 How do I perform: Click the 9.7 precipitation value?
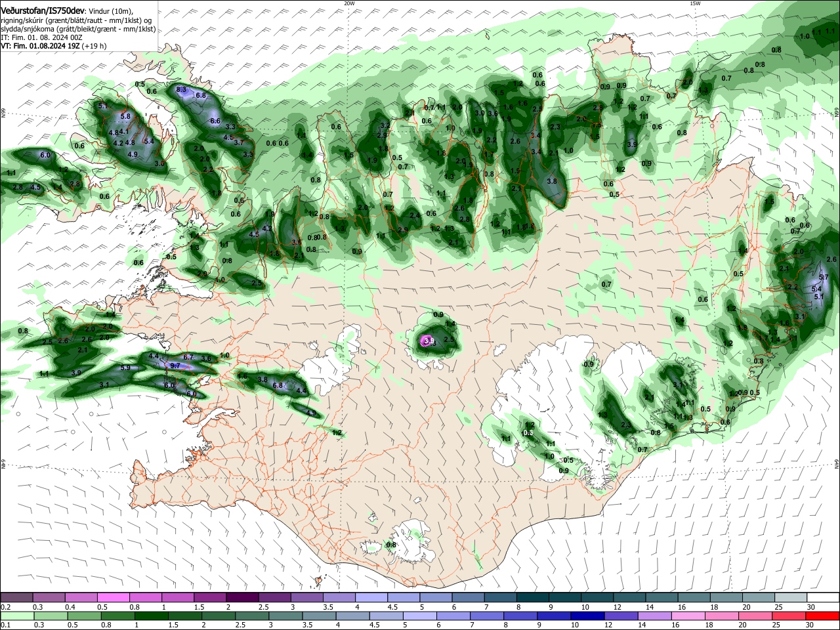[175, 366]
